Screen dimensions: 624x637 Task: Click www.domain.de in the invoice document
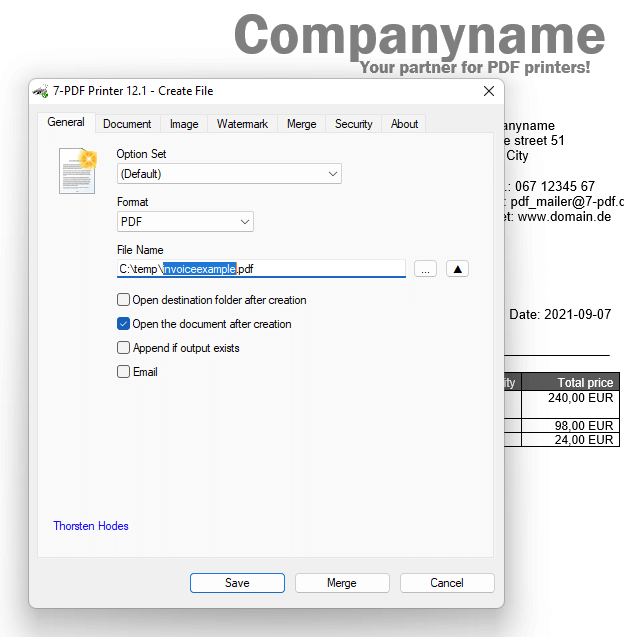click(x=564, y=217)
